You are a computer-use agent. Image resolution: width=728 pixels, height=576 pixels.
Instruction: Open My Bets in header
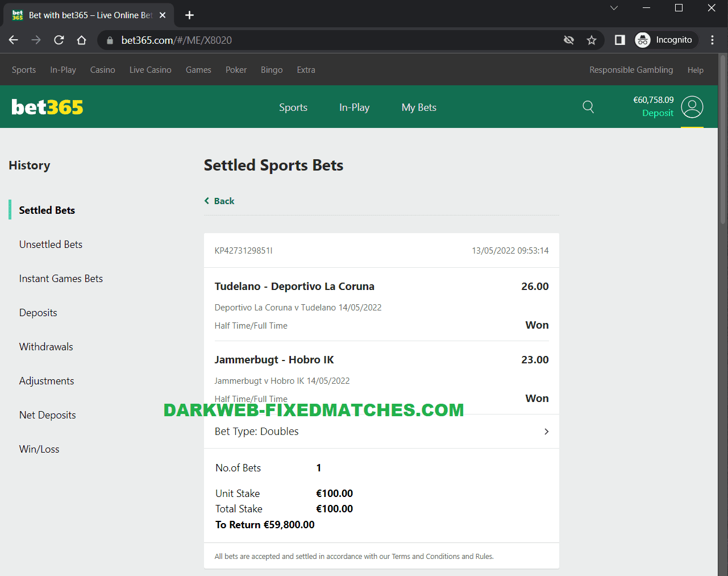tap(419, 107)
